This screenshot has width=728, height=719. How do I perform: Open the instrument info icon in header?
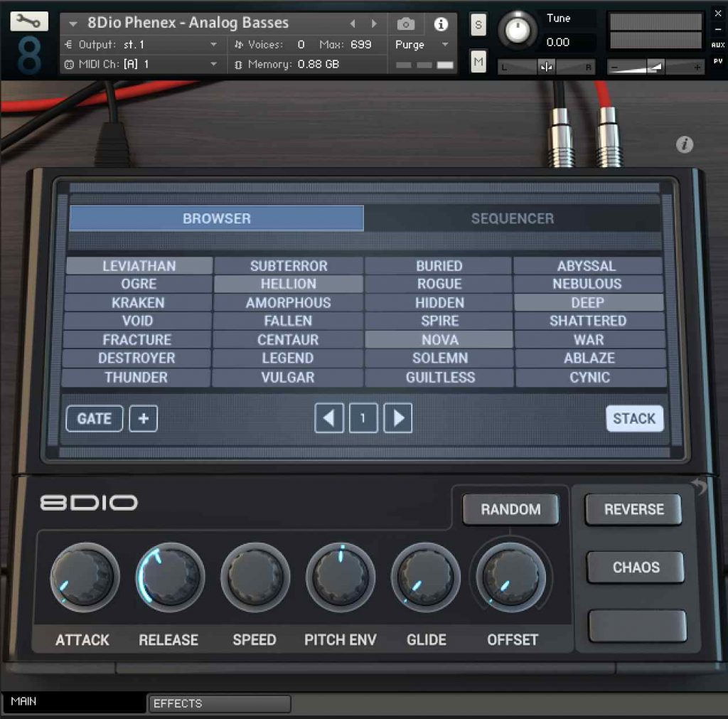[441, 24]
